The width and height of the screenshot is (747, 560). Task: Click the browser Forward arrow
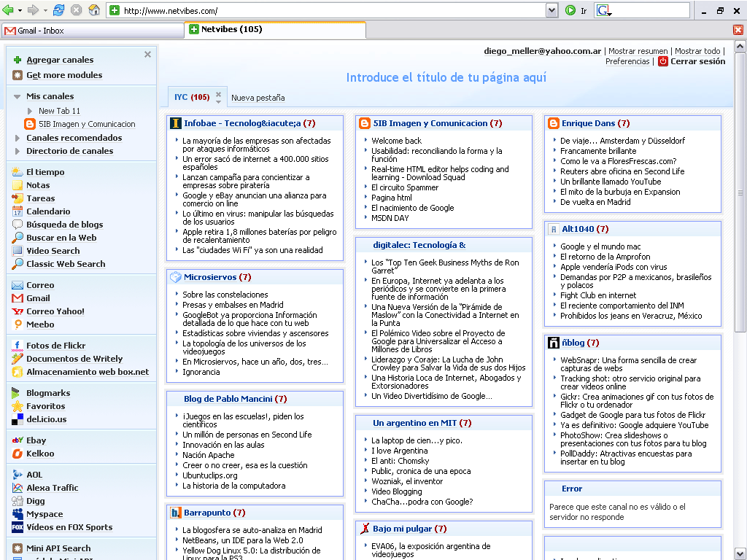point(33,10)
